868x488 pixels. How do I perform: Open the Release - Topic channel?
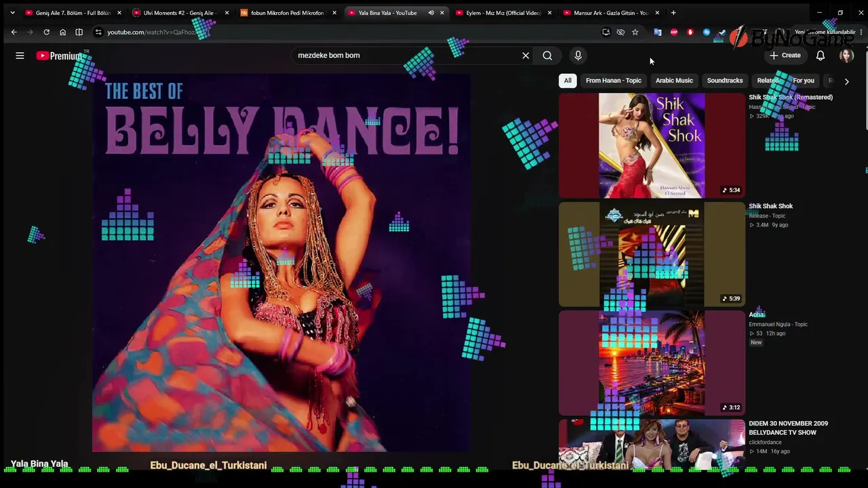coord(767,216)
